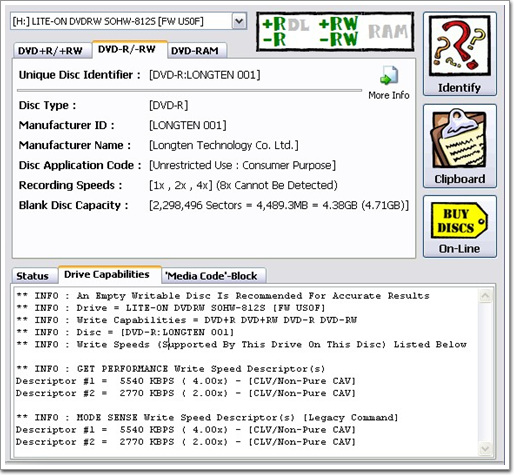Click the 2,298,496 Sectors capacity value
Viewport: 514px width, 475px height.
[x=279, y=205]
